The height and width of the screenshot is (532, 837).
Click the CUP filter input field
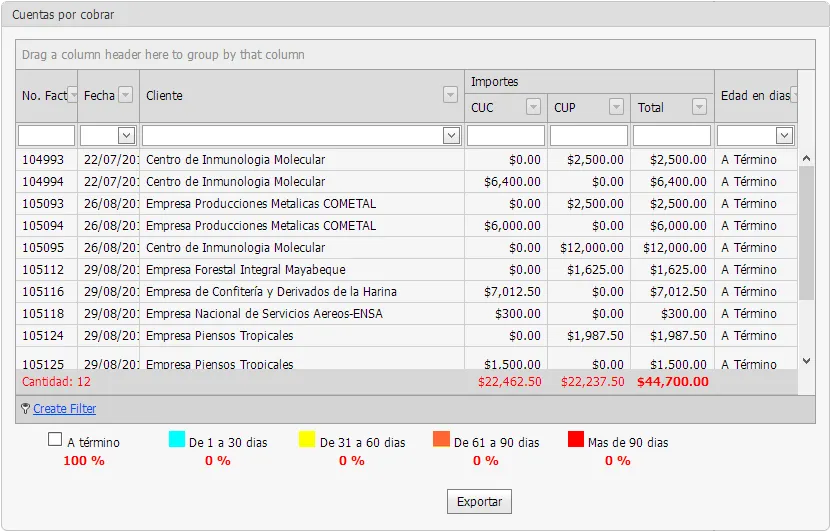[x=589, y=136]
